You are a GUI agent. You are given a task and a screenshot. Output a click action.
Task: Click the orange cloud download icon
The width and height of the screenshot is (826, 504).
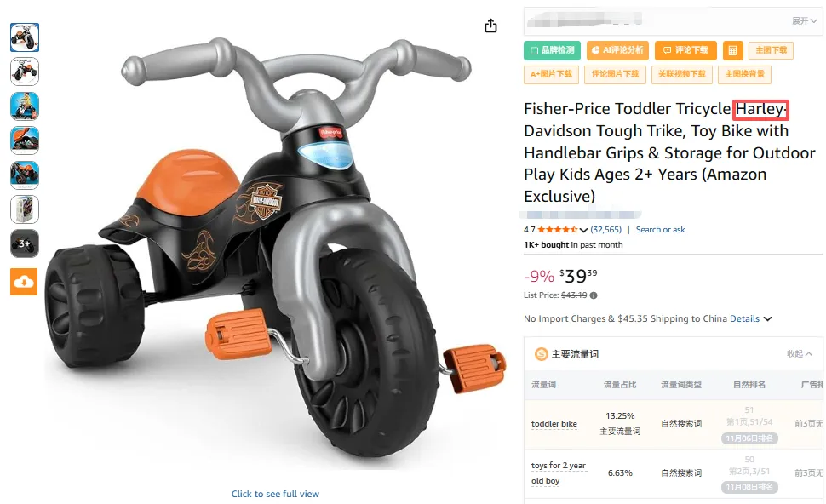pyautogui.click(x=24, y=282)
